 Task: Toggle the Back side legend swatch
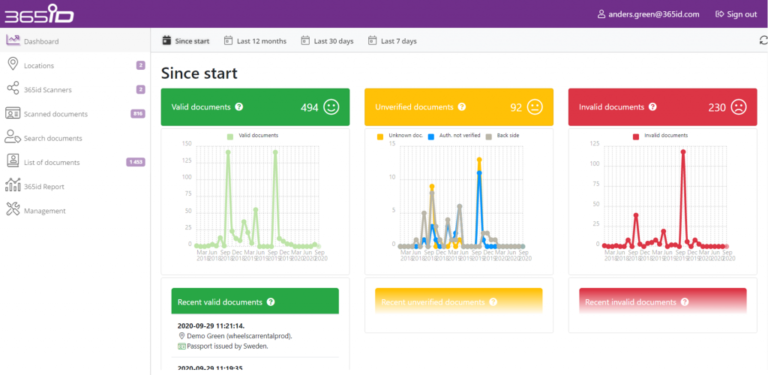coord(488,137)
